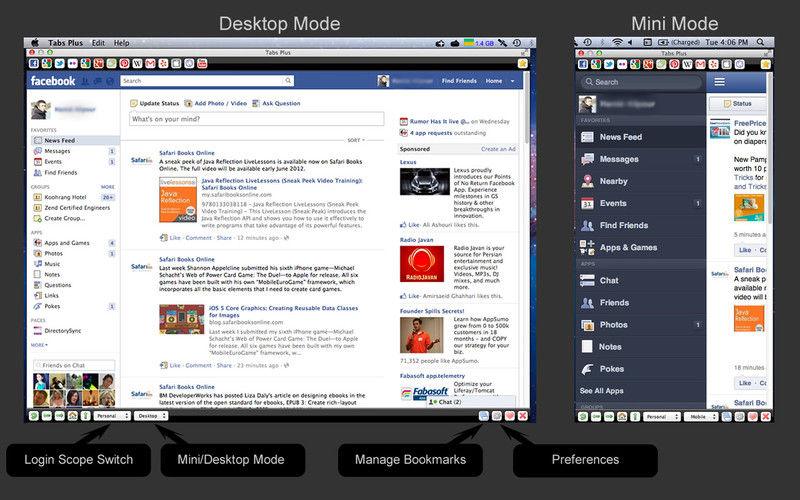Open the Wikipedia bookmark in Desktop Mode window

click(x=137, y=63)
